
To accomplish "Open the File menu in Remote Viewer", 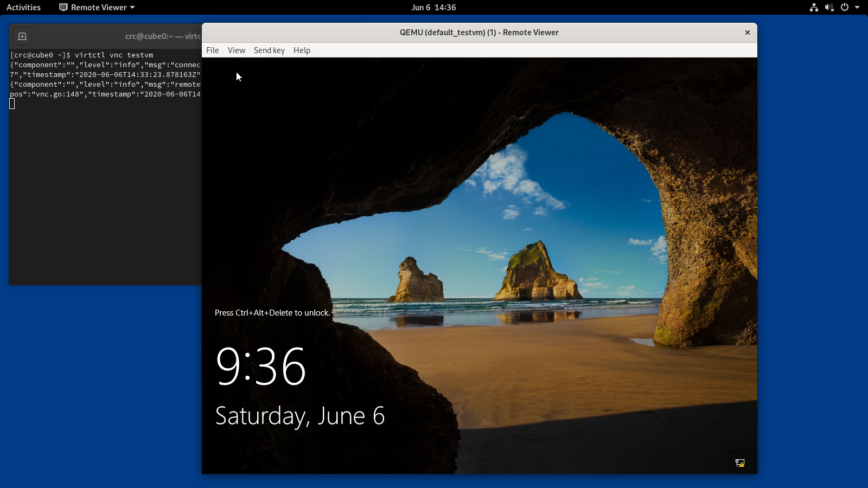I will coord(212,50).
